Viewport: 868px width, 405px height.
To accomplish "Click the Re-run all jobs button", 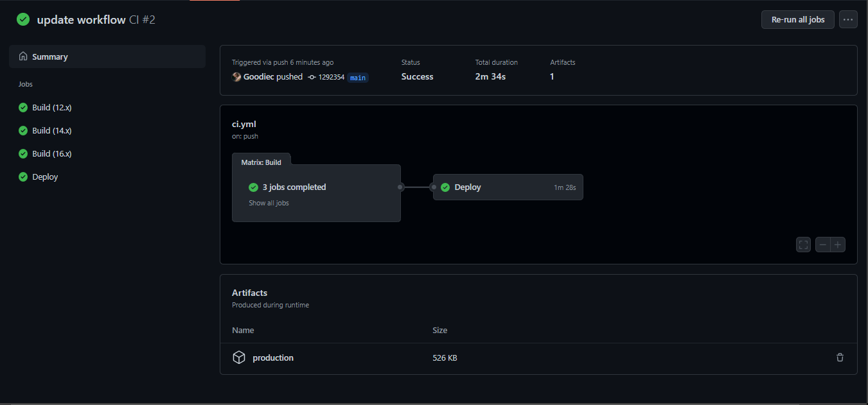I will pyautogui.click(x=797, y=19).
